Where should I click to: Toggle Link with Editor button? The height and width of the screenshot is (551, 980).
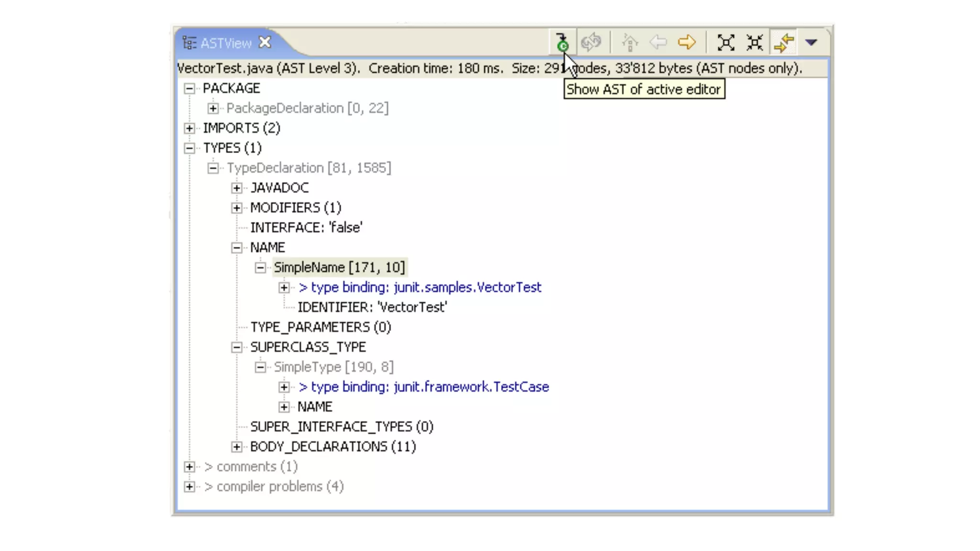pos(784,43)
